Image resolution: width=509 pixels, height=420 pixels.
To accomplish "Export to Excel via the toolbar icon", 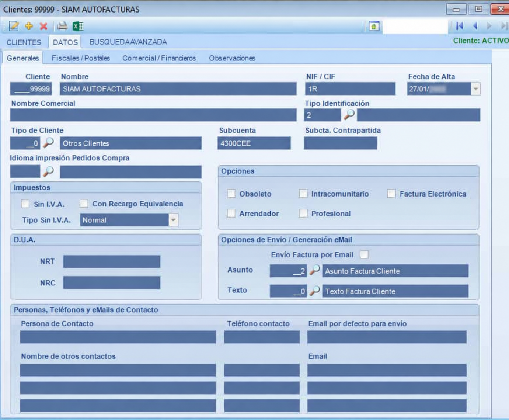I will coord(78,26).
